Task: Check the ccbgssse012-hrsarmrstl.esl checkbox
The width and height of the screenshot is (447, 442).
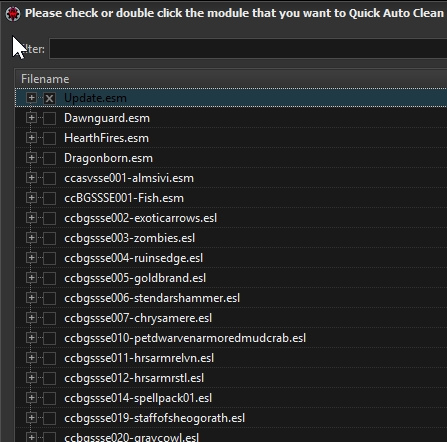Action: [x=49, y=378]
